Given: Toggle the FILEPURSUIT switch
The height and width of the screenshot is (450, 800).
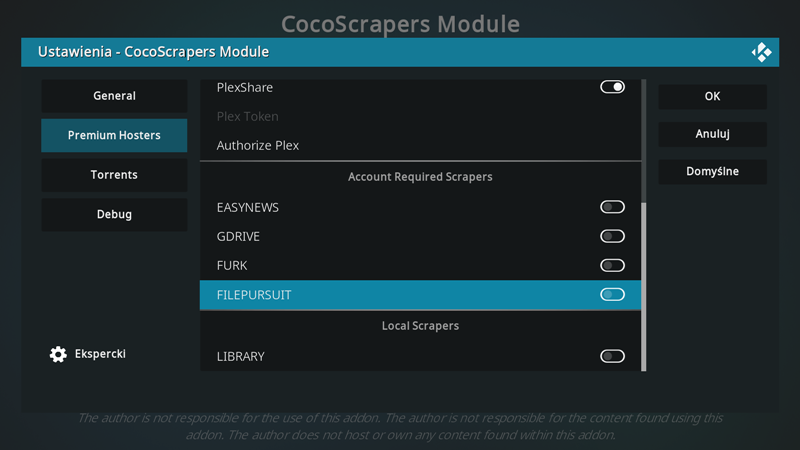Looking at the screenshot, I should 612,294.
